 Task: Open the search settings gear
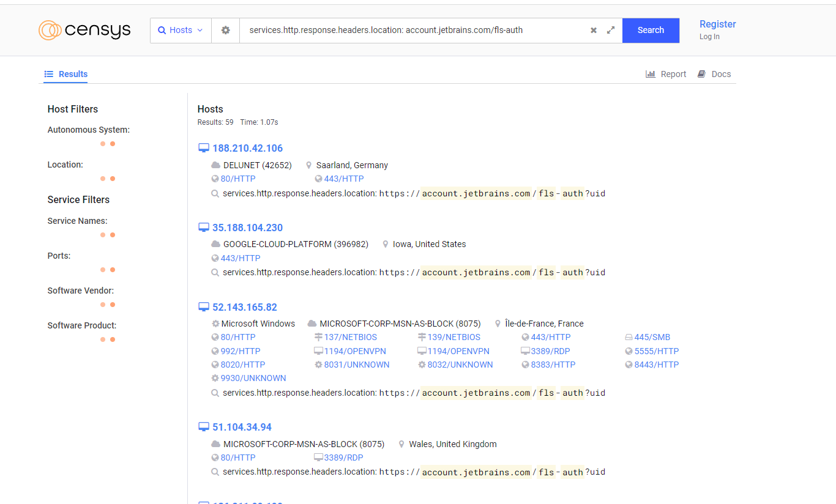pyautogui.click(x=226, y=30)
